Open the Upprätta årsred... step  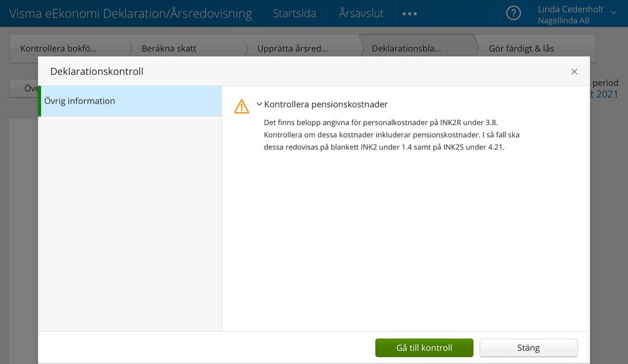[x=292, y=48]
